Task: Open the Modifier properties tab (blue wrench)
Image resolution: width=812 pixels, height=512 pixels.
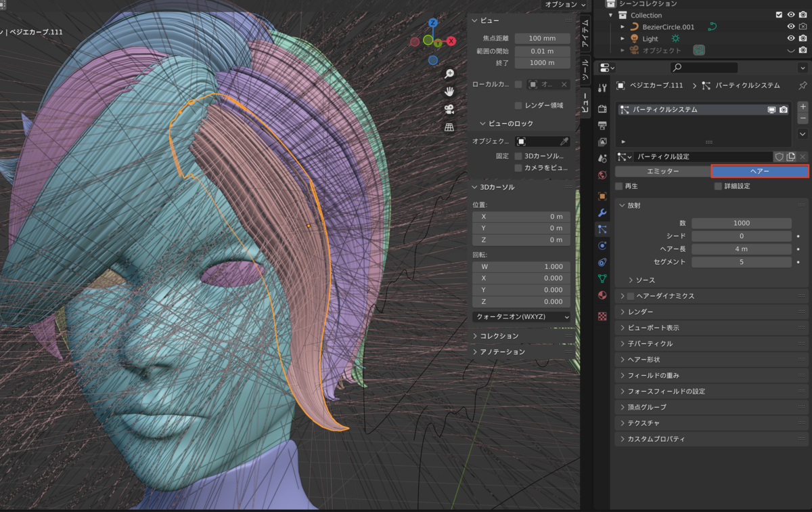Action: (602, 213)
